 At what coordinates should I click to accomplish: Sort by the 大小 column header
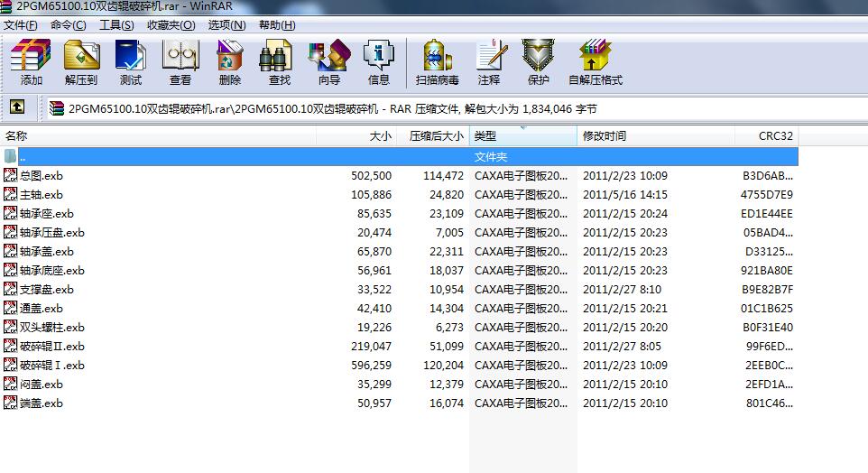356,135
